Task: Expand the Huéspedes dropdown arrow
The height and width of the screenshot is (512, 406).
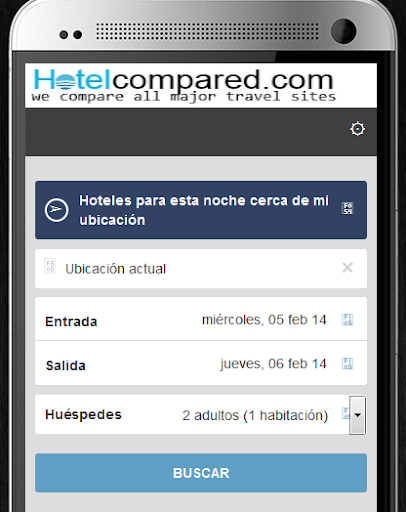Action: tap(358, 415)
